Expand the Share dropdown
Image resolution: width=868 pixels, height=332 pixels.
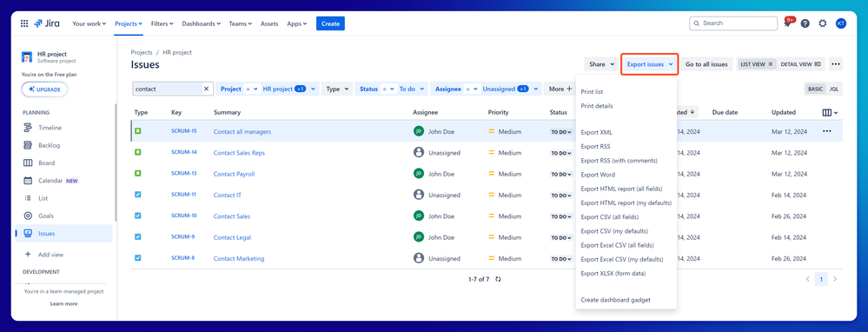pyautogui.click(x=601, y=64)
